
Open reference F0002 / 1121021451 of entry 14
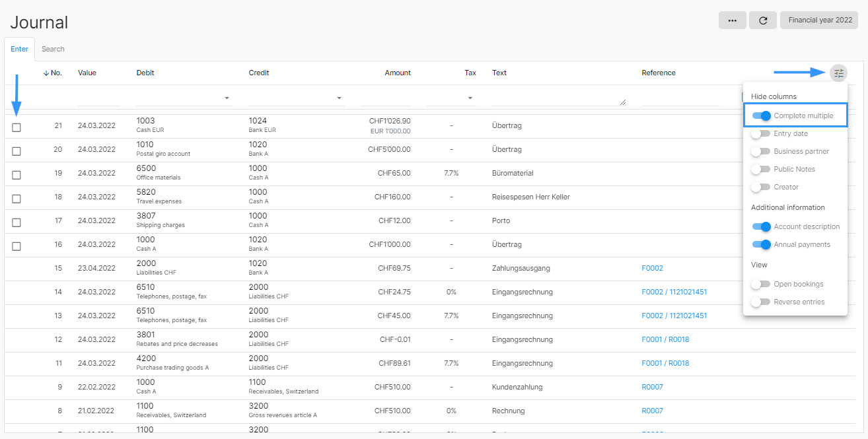(674, 292)
